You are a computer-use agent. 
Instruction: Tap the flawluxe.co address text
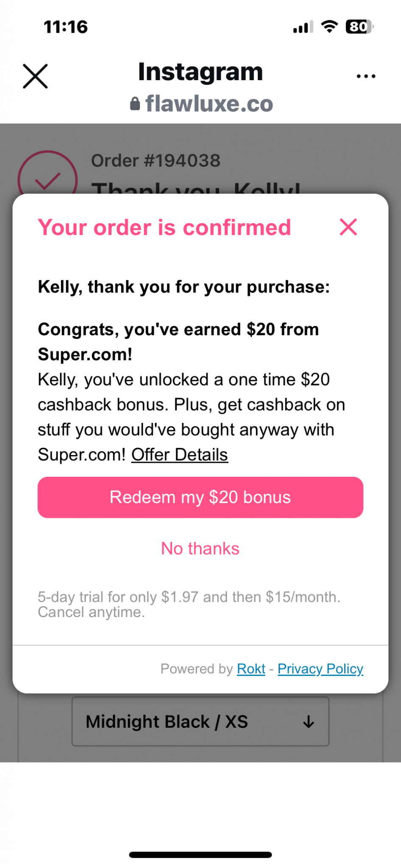coord(209,104)
